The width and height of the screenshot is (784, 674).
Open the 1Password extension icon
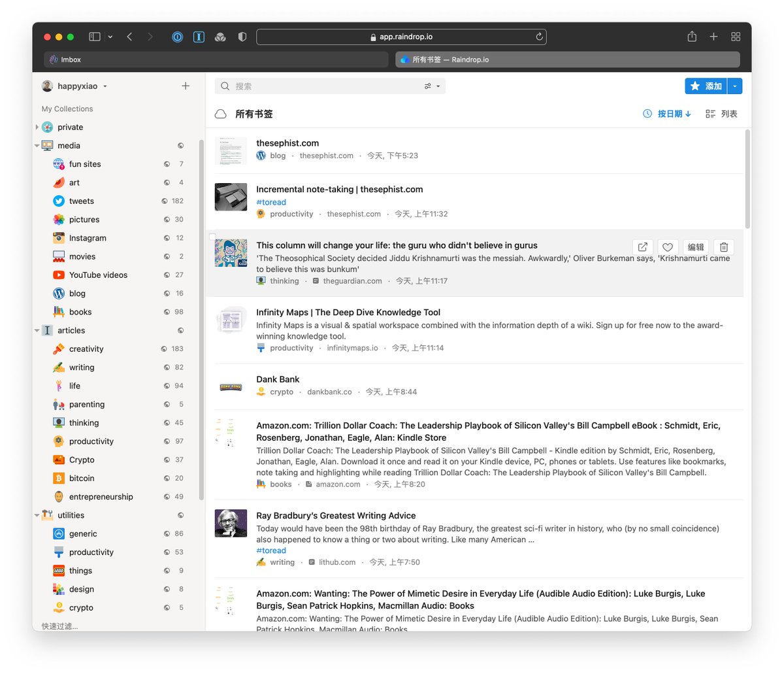point(177,37)
